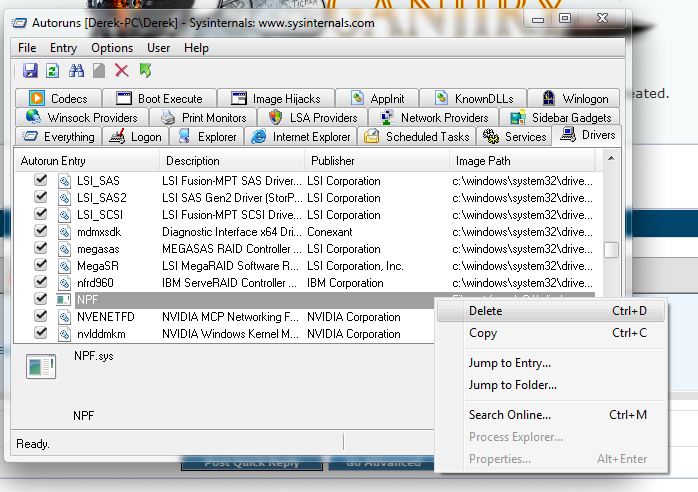The height and width of the screenshot is (492, 698).
Task: Click the Autoruns window title icon
Action: pyautogui.click(x=19, y=22)
